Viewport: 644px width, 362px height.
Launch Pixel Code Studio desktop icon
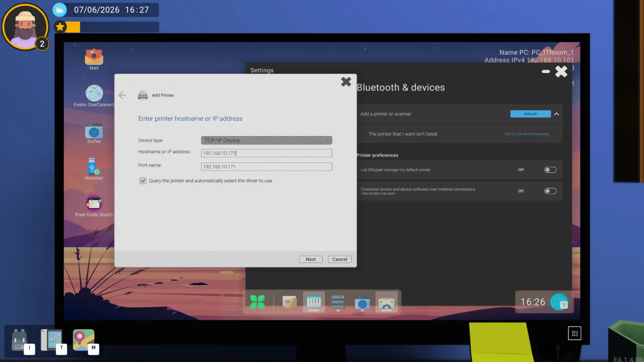(x=94, y=206)
